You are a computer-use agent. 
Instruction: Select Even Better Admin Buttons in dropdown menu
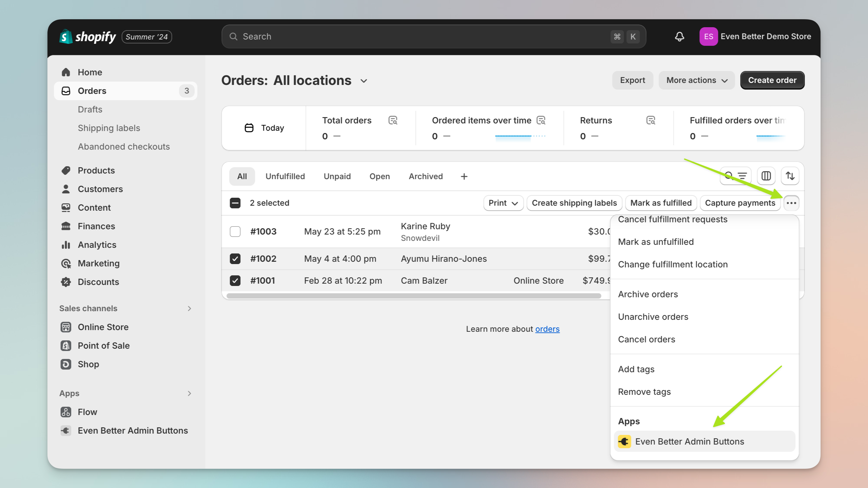[704, 441]
